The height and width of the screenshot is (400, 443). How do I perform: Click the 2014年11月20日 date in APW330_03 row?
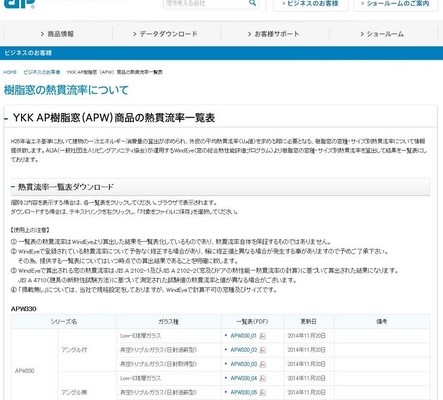(x=306, y=364)
